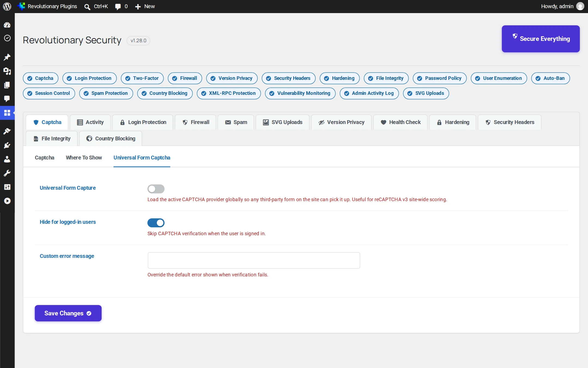Click the search magnifier in admin bar
Image resolution: width=588 pixels, height=368 pixels.
(87, 7)
